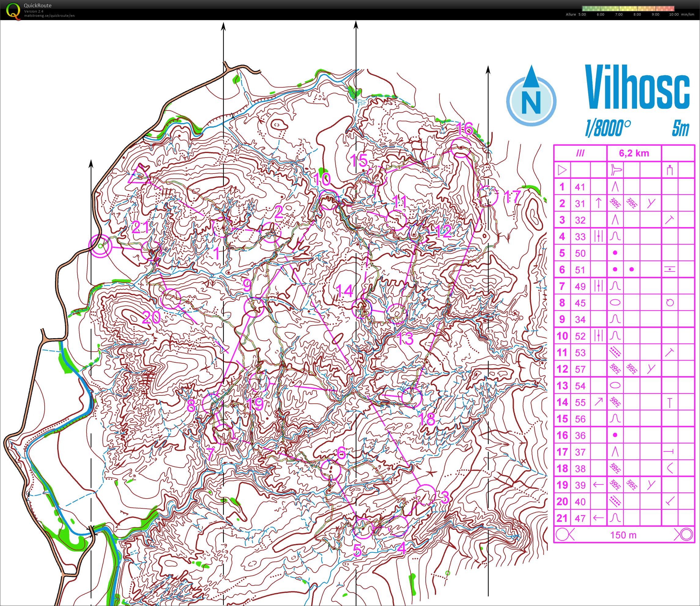Screen dimensions: 700x606
Task: Click the finish double circle on the map
Action: point(100,246)
